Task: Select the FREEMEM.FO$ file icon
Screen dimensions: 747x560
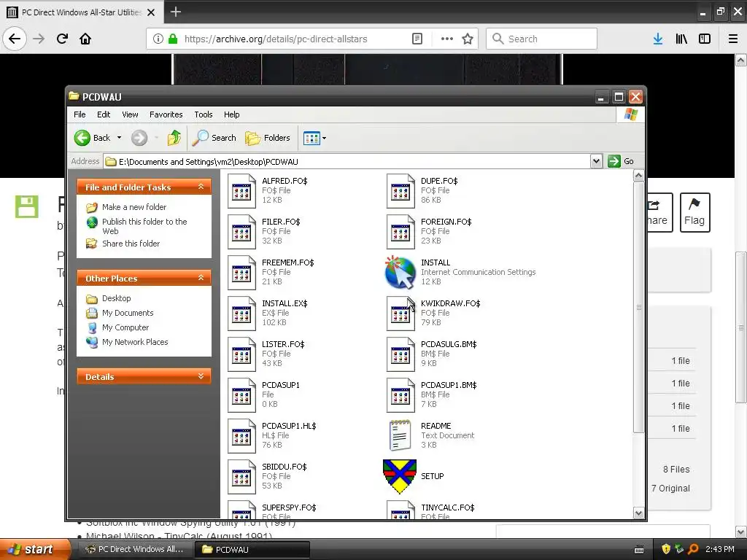Action: coord(241,273)
